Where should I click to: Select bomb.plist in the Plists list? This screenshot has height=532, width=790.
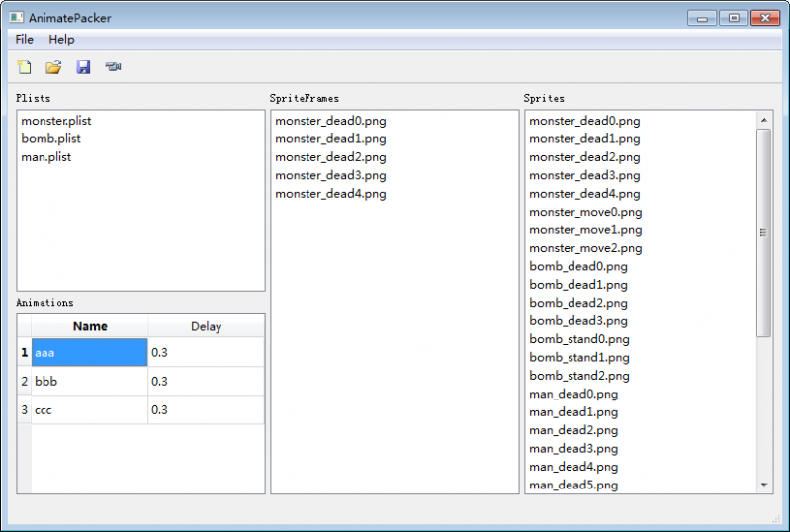tap(50, 139)
